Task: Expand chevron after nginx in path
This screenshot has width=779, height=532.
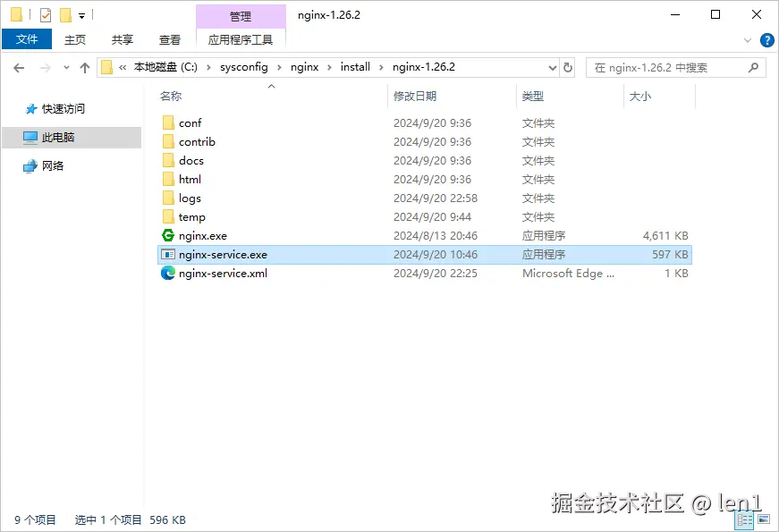Action: pyautogui.click(x=329, y=68)
